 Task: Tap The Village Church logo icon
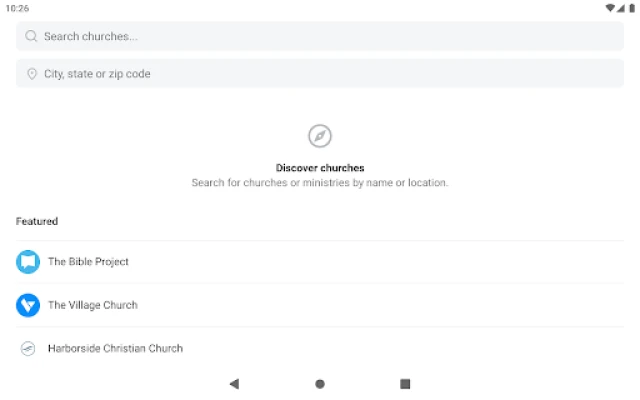pyautogui.click(x=28, y=305)
